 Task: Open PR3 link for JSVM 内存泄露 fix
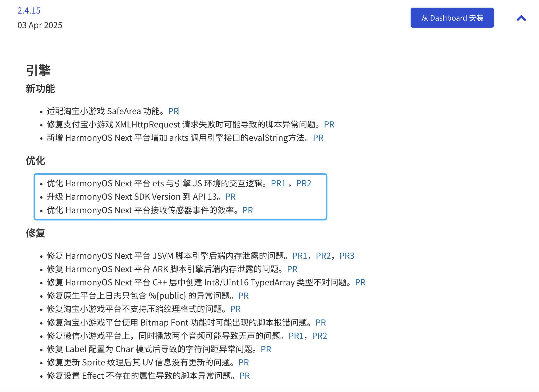coord(347,256)
